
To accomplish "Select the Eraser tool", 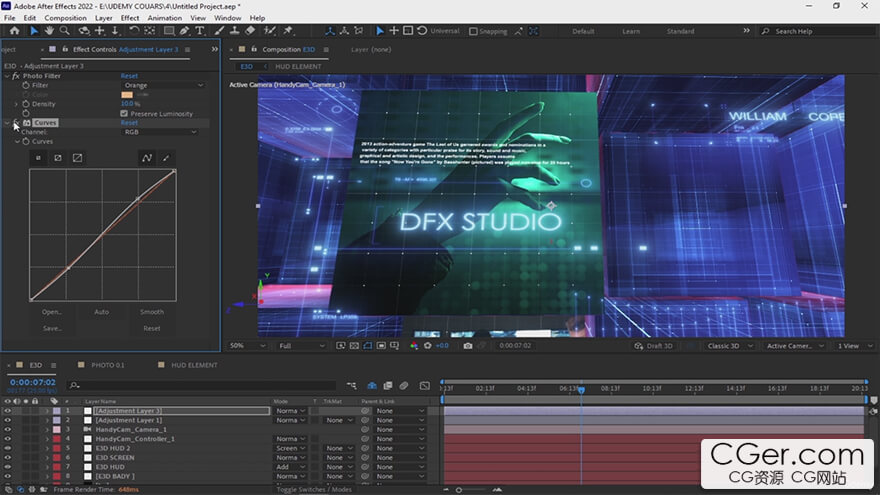I will click(250, 31).
